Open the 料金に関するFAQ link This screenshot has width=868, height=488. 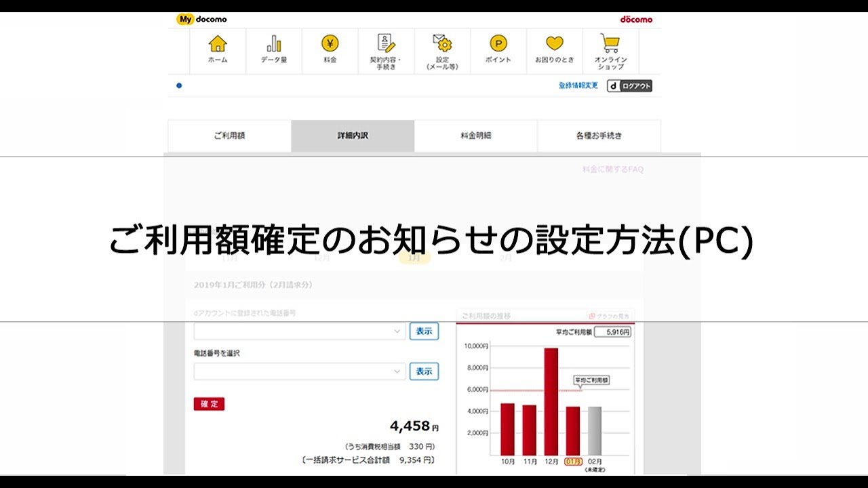(613, 169)
